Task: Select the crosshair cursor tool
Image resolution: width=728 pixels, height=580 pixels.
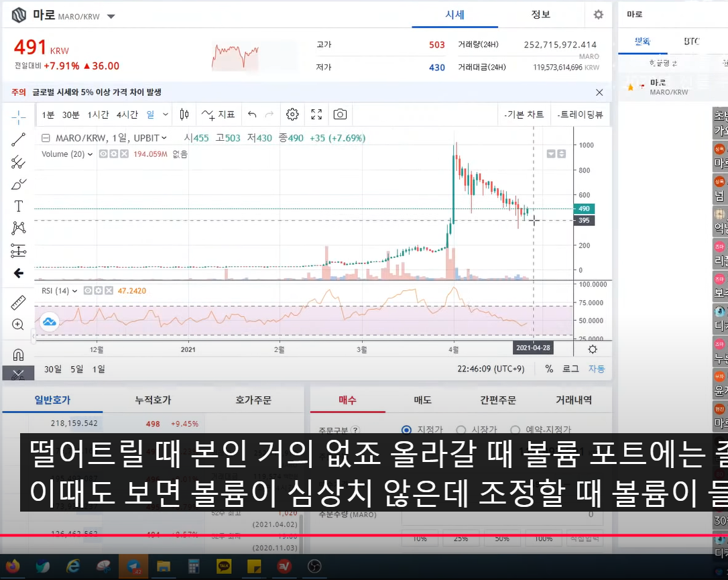Action: (19, 117)
